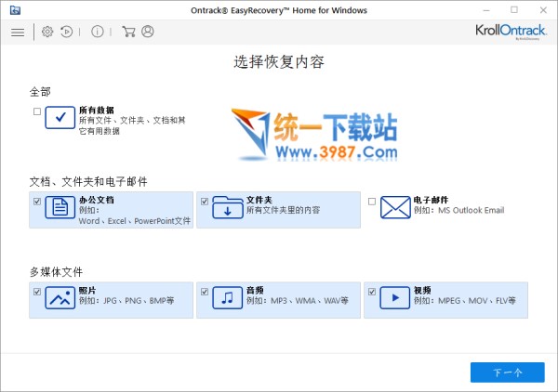Click the video play icon
The image size is (558, 392).
click(395, 298)
